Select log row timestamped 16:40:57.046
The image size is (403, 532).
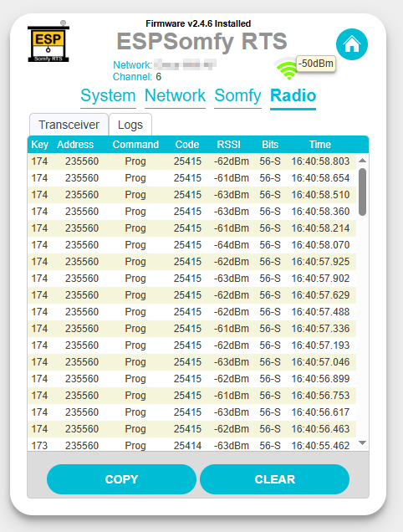click(192, 362)
